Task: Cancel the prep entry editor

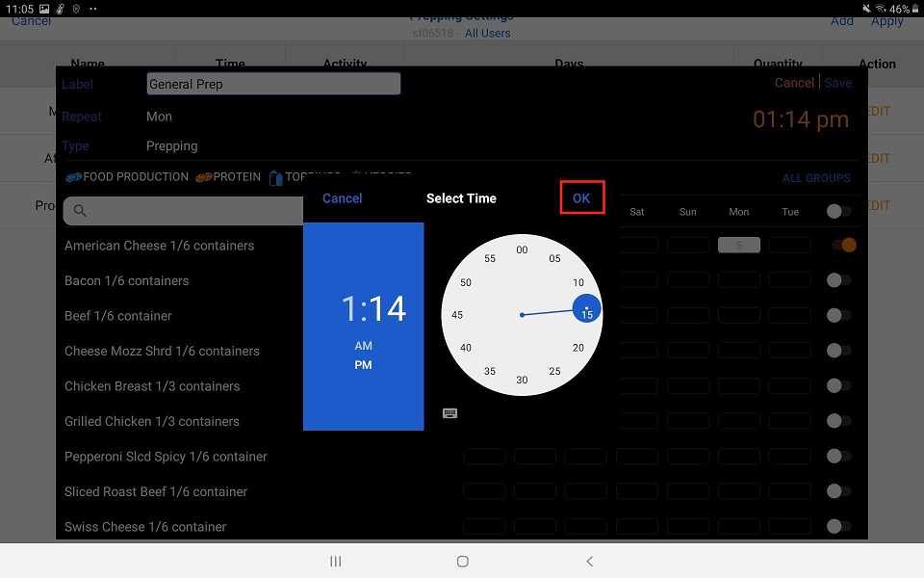Action: click(x=794, y=83)
